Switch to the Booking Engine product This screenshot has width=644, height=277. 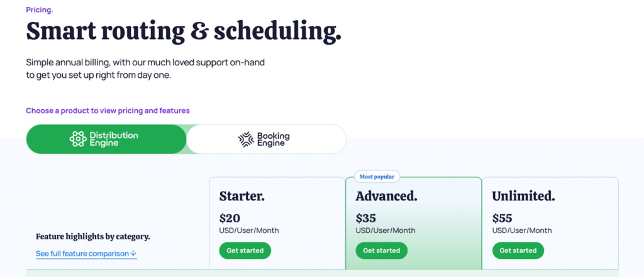266,139
